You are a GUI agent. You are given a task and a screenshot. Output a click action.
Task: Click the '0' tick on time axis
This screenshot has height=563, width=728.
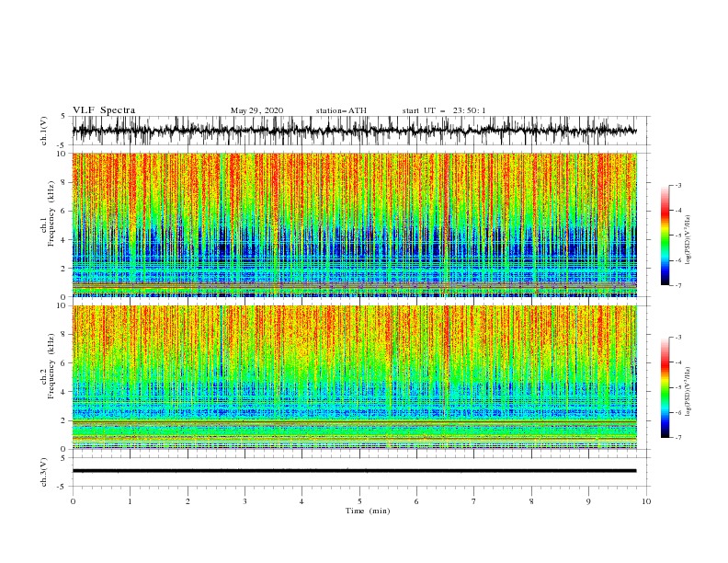point(73,501)
